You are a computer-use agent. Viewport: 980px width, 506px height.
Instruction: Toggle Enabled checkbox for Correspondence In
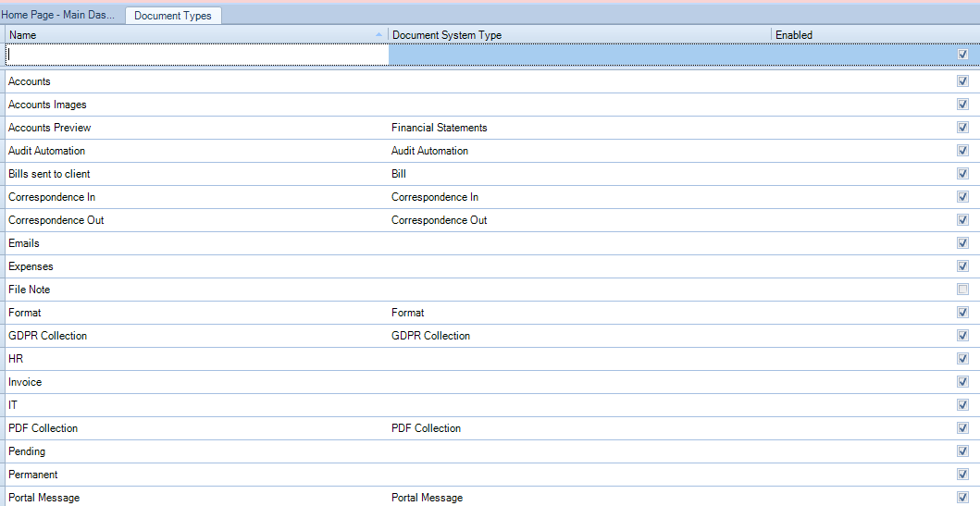point(962,197)
